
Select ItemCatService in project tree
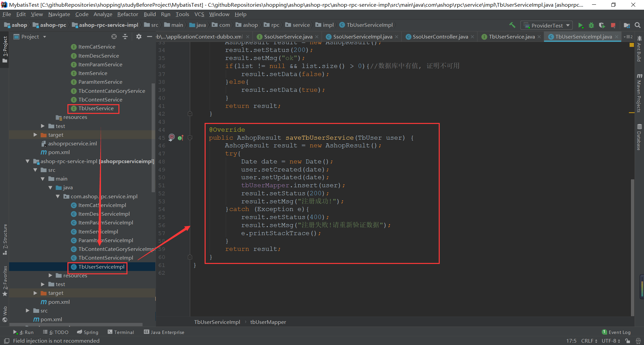pyautogui.click(x=93, y=47)
